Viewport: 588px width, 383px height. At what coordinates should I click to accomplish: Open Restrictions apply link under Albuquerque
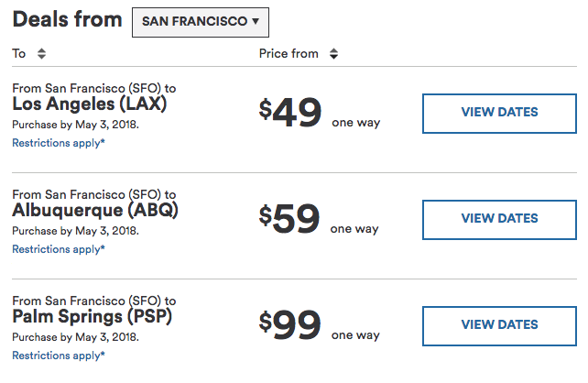pyautogui.click(x=59, y=249)
